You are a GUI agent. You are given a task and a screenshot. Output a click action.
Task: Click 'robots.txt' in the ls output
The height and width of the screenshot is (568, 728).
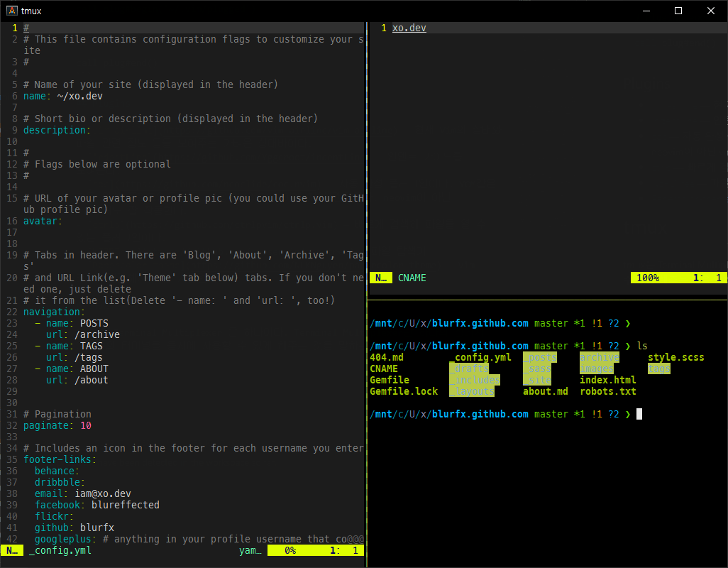point(608,391)
